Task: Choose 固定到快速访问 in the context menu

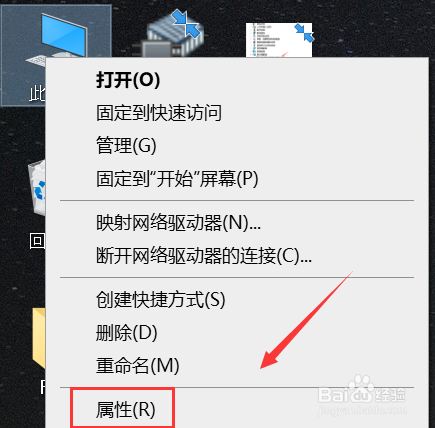Action: click(159, 113)
